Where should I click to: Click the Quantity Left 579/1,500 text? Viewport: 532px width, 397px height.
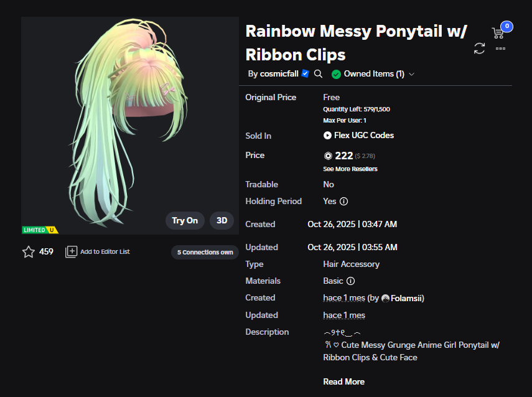coord(357,110)
